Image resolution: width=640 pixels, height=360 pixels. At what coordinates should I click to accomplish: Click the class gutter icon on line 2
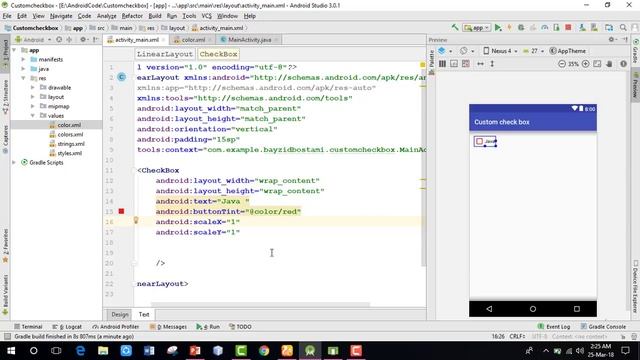122,77
